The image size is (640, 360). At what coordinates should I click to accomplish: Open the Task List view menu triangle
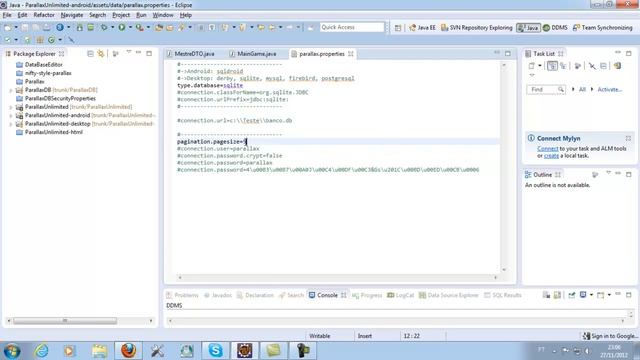pyautogui.click(x=531, y=76)
